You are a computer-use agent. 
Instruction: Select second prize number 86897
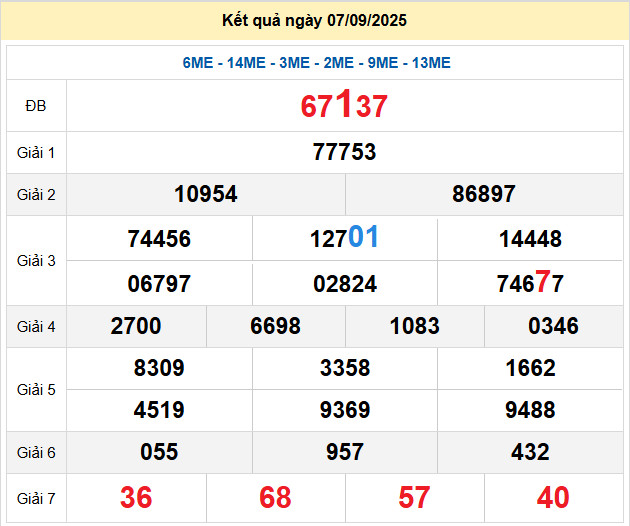click(484, 194)
